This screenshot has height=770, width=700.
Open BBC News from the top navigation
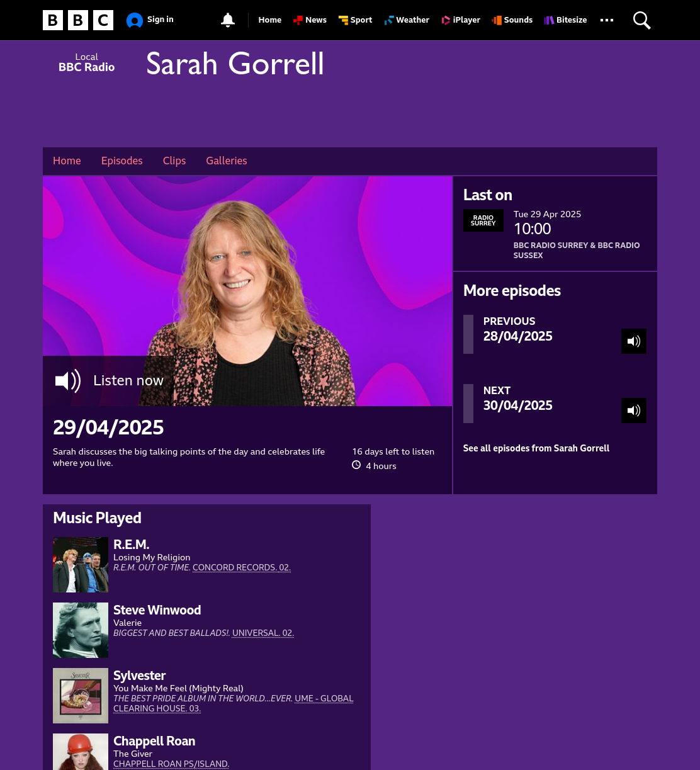coord(310,20)
